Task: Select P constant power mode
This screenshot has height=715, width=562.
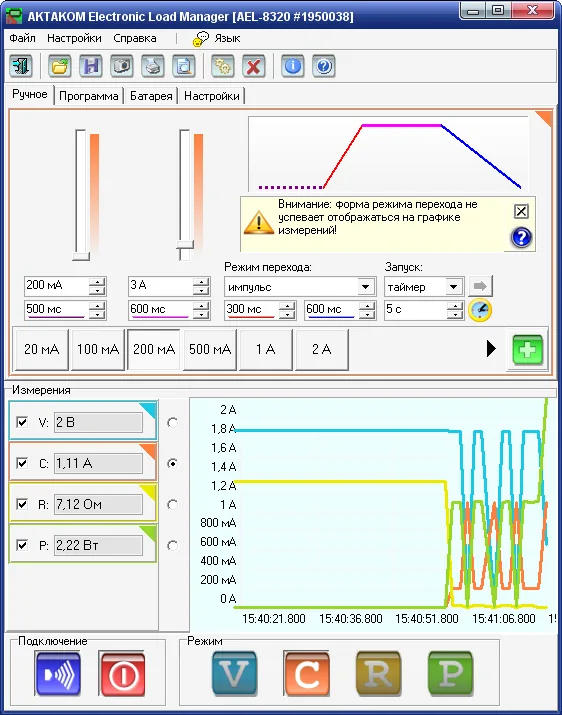Action: point(450,674)
